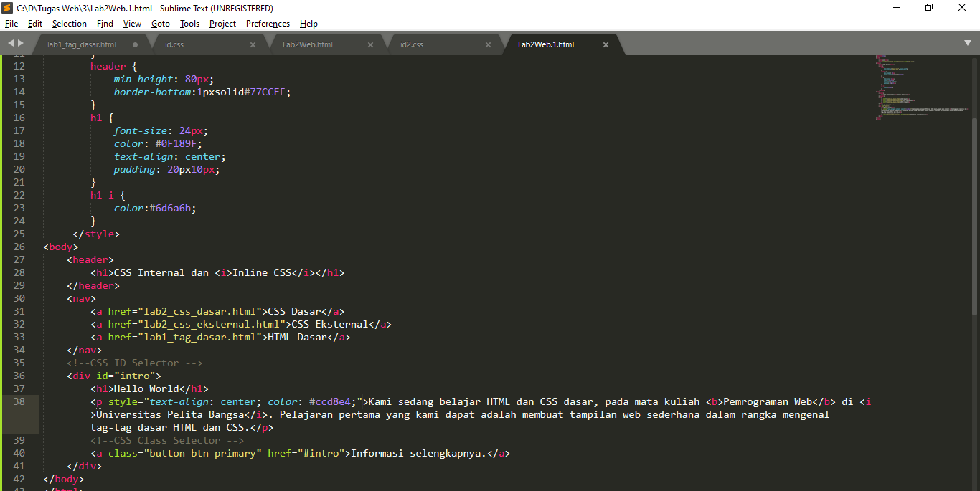Screen dimensions: 980x491
Task: Click the 'padding' property on line 20
Action: point(134,169)
